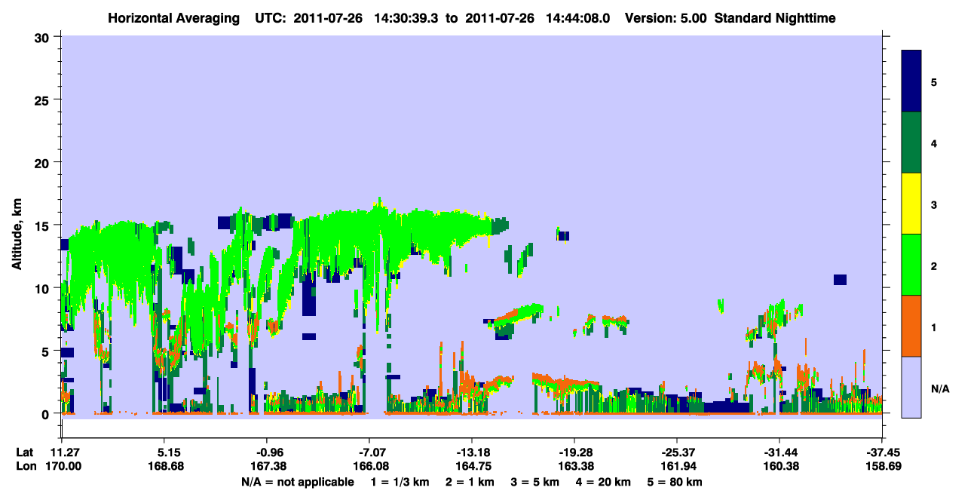Viewport: 980px width, 503px height.
Task: Click the 'N/A = not applicable' legend text
Action: (x=297, y=482)
